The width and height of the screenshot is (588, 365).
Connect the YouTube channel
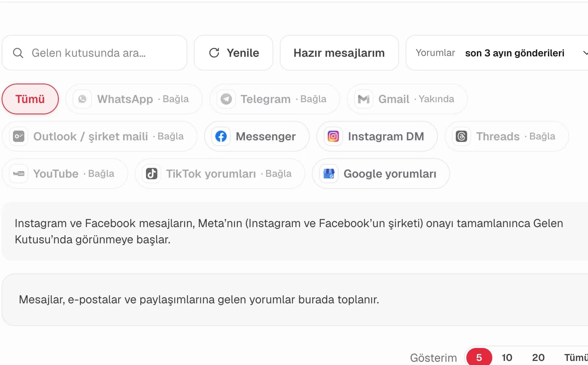click(65, 174)
